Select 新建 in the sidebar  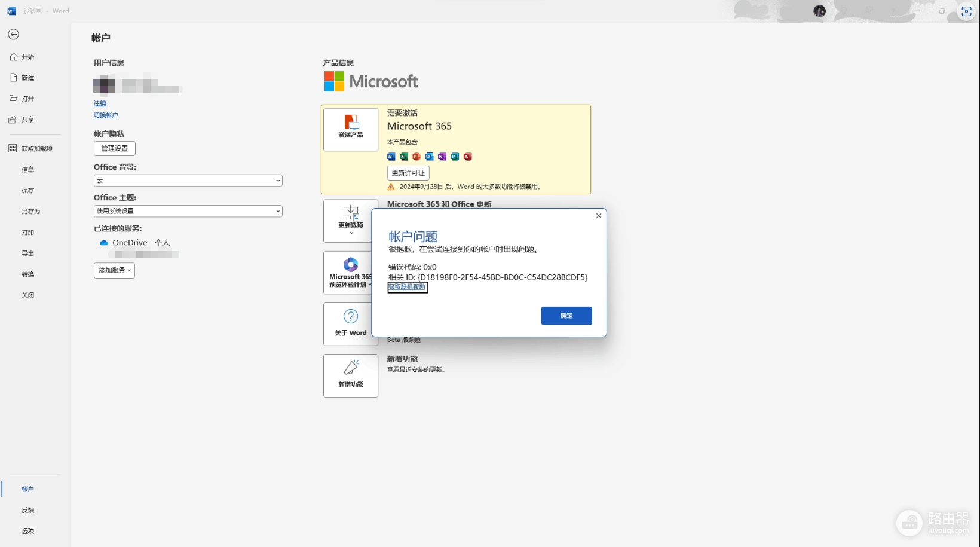(x=28, y=78)
